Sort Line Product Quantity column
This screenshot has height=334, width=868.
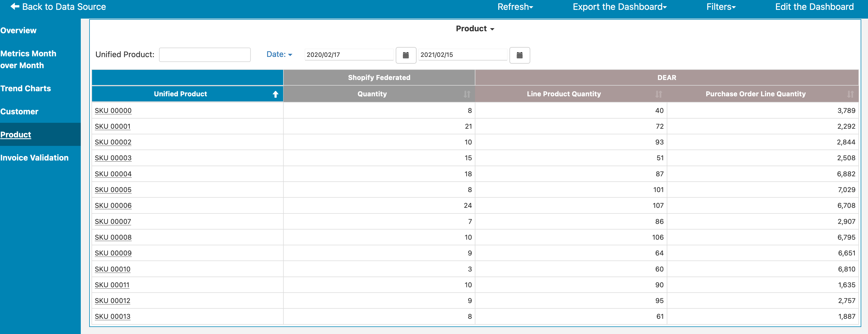coord(658,94)
